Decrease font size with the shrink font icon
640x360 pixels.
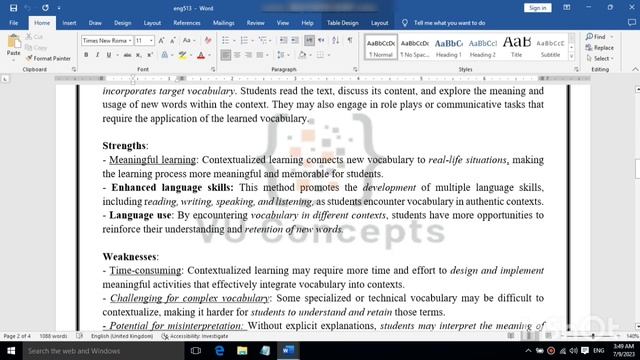173,40
